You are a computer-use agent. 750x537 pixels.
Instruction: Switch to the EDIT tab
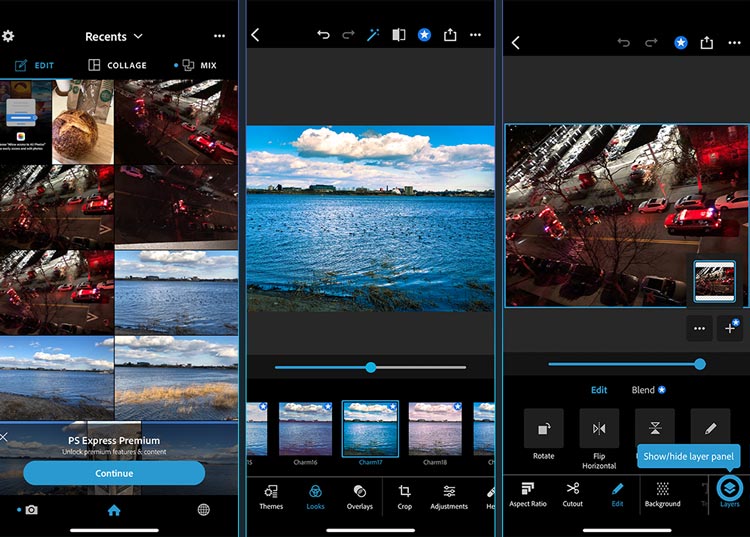[34, 66]
